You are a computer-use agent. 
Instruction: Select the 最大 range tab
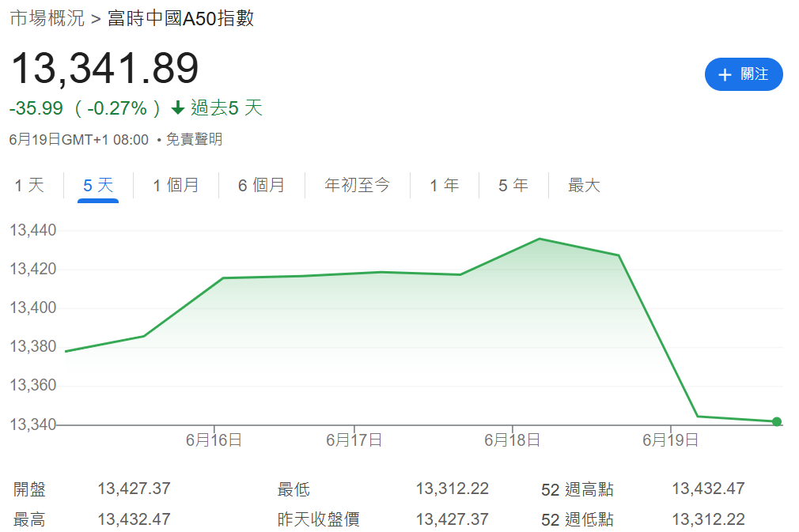[584, 185]
